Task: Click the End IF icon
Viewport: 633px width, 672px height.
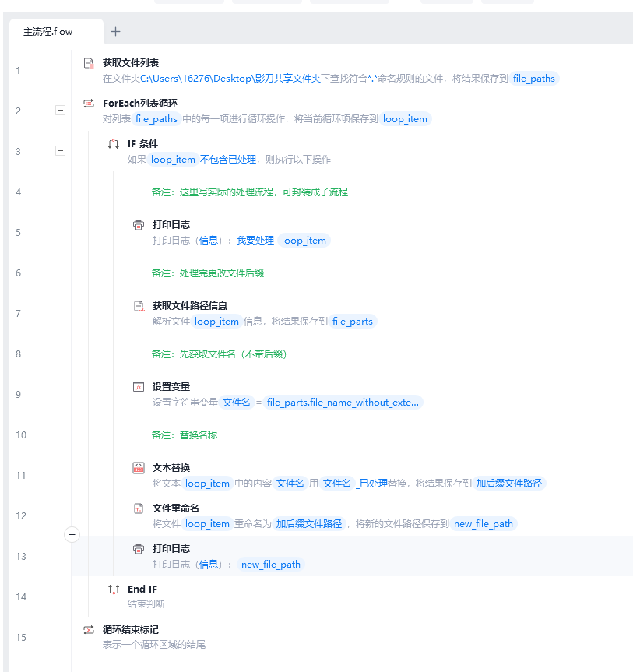Action: click(114, 589)
